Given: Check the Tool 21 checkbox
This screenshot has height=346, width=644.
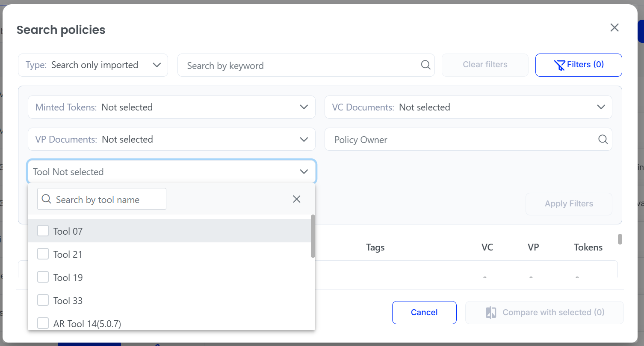Looking at the screenshot, I should 43,254.
